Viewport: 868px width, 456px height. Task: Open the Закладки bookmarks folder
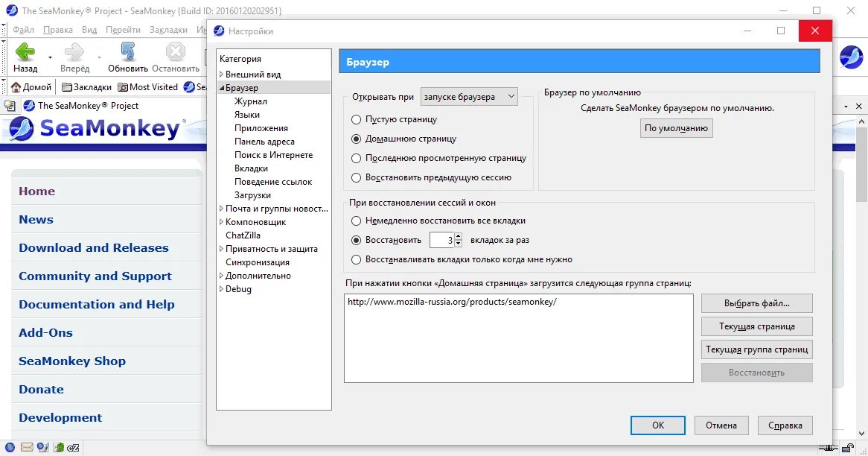(x=86, y=87)
